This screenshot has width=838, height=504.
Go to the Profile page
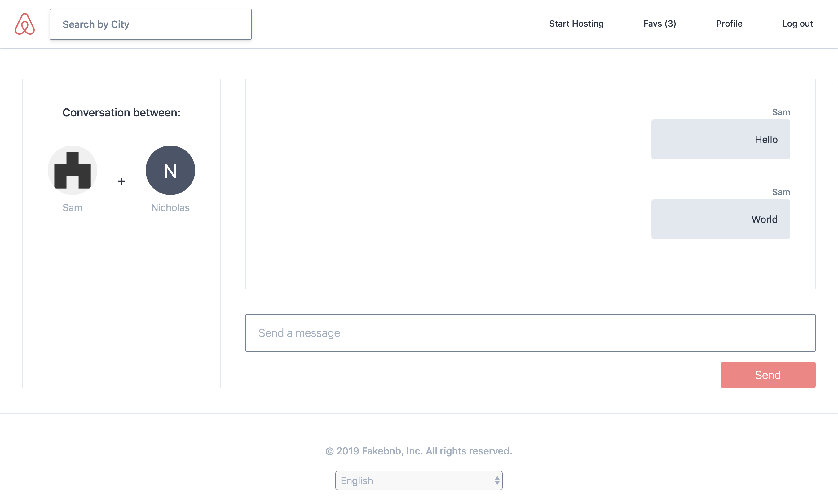pos(729,24)
